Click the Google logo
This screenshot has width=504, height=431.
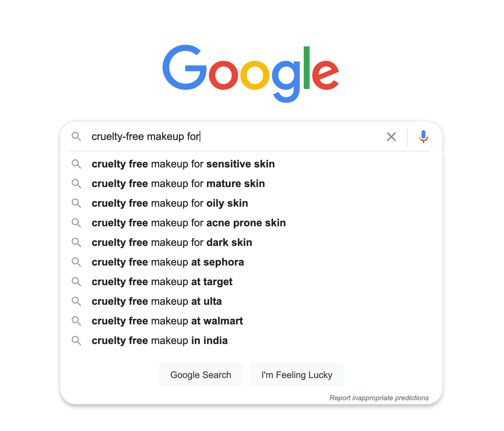(251, 73)
